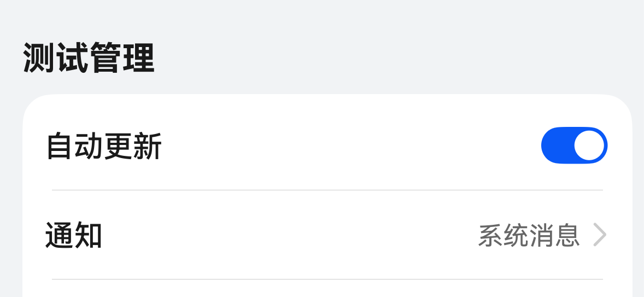Open notification options via the right arrow icon

pos(600,236)
